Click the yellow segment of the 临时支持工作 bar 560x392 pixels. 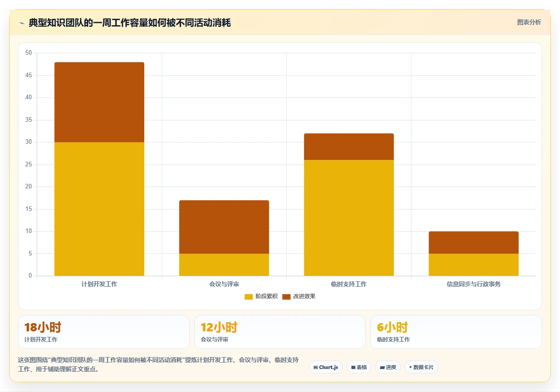(x=349, y=218)
